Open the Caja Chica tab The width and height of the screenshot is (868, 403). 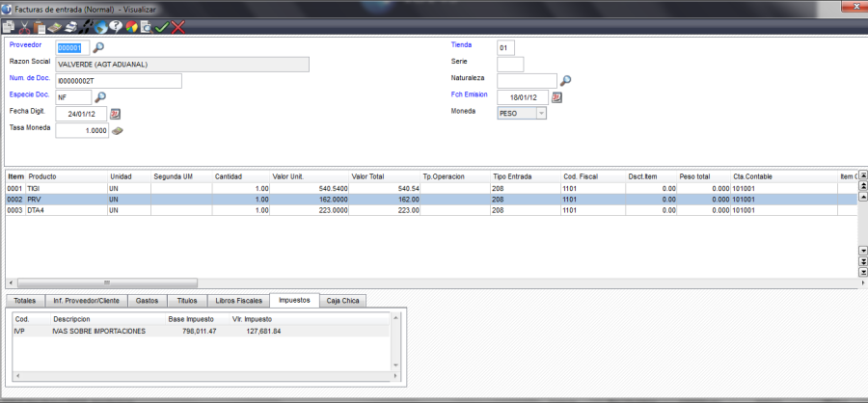(342, 301)
